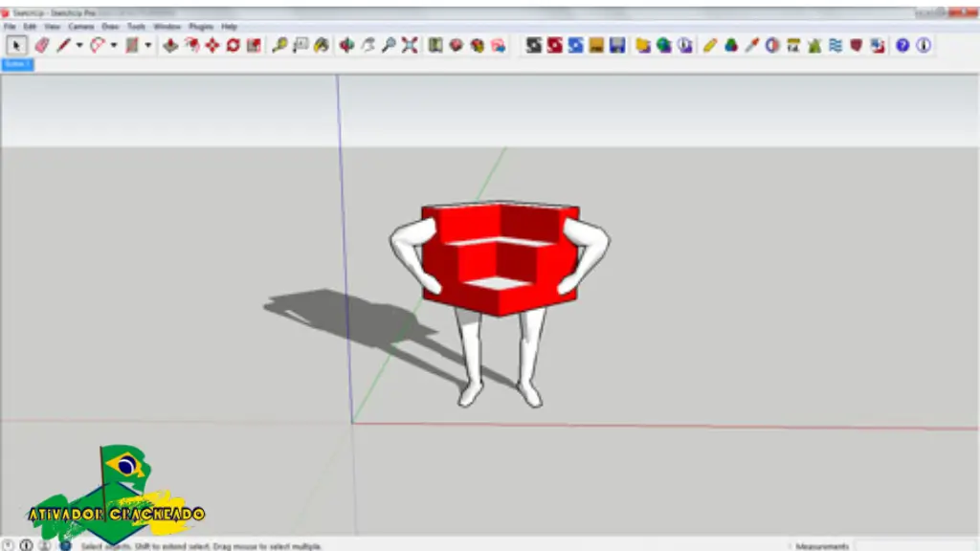Screen dimensions: 980x551
Task: Click the yellow box plugin icon
Action: (x=596, y=45)
